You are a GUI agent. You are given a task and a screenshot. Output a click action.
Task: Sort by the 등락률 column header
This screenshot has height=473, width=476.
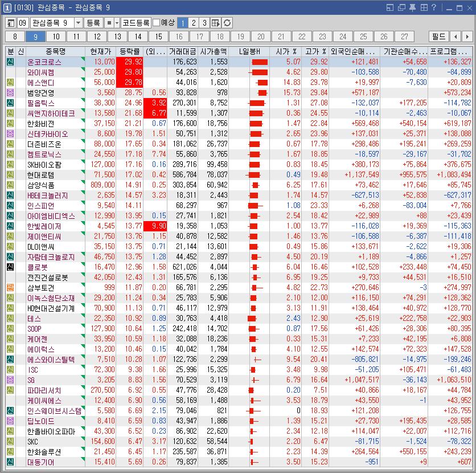130,51
